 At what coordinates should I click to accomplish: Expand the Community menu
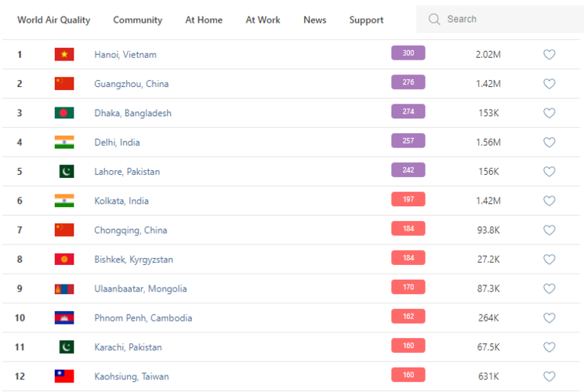pos(137,20)
